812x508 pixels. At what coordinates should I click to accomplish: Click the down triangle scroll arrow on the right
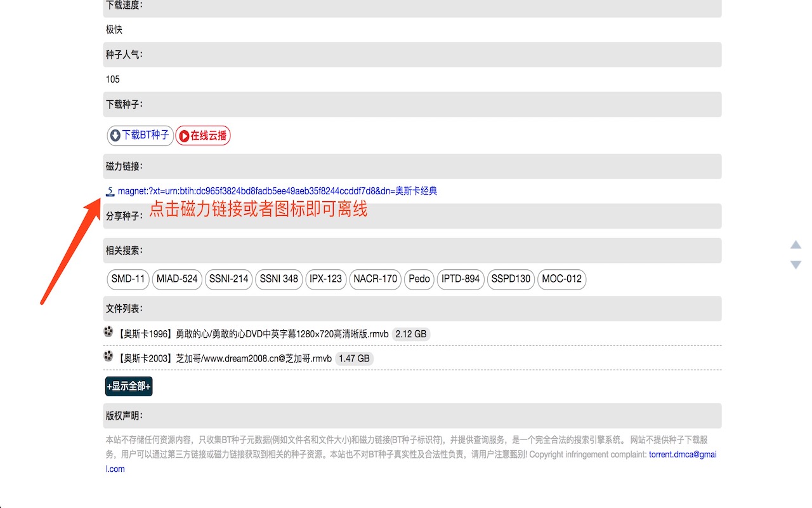coord(796,265)
